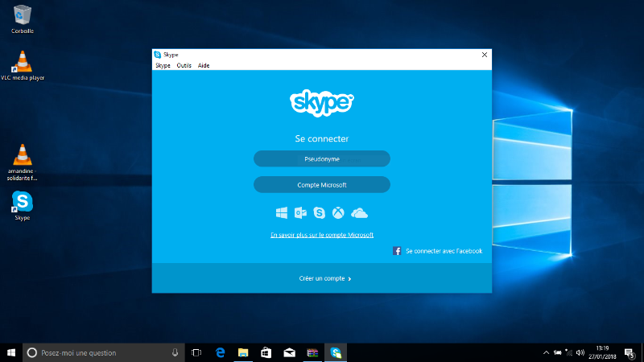The image size is (644, 362).
Task: Click the OneDrive cloud icon
Action: coord(359,213)
